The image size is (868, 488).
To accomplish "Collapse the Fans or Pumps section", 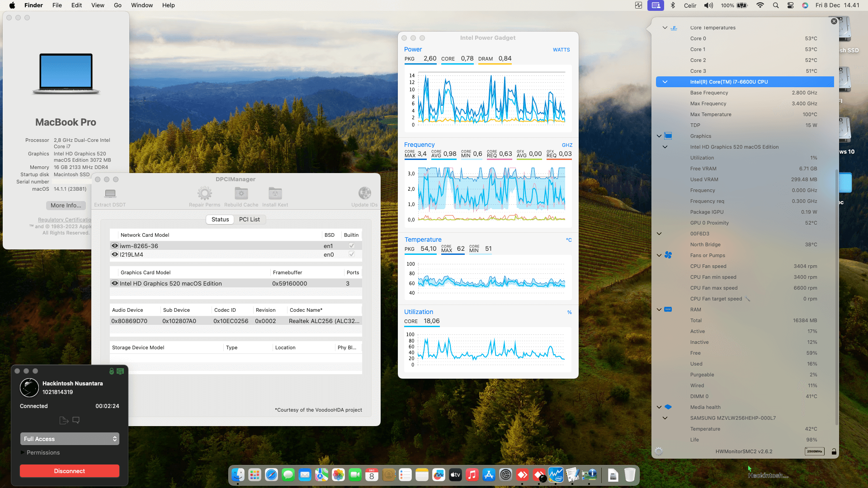I will [x=659, y=255].
